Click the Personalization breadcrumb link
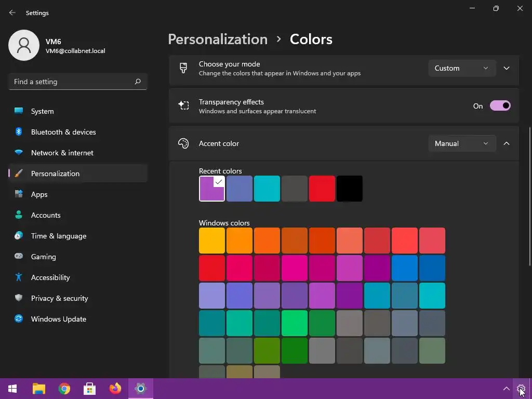 point(218,39)
